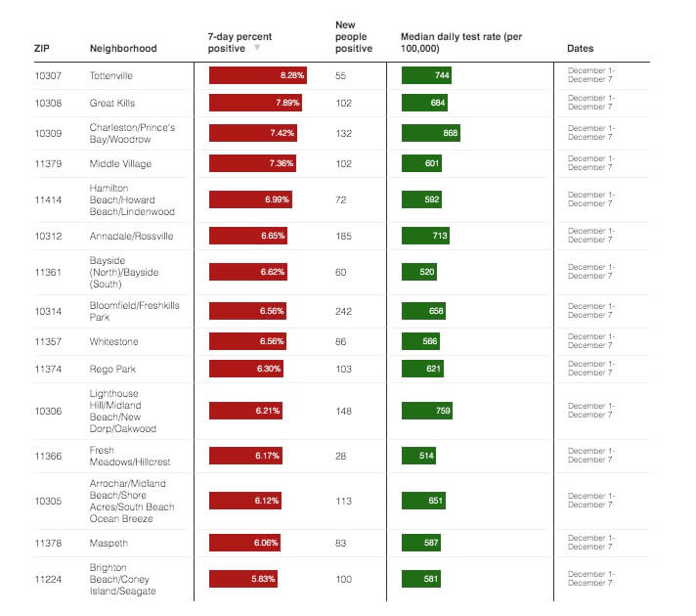Click the green 759 median test bar
696x616 pixels.
(427, 412)
